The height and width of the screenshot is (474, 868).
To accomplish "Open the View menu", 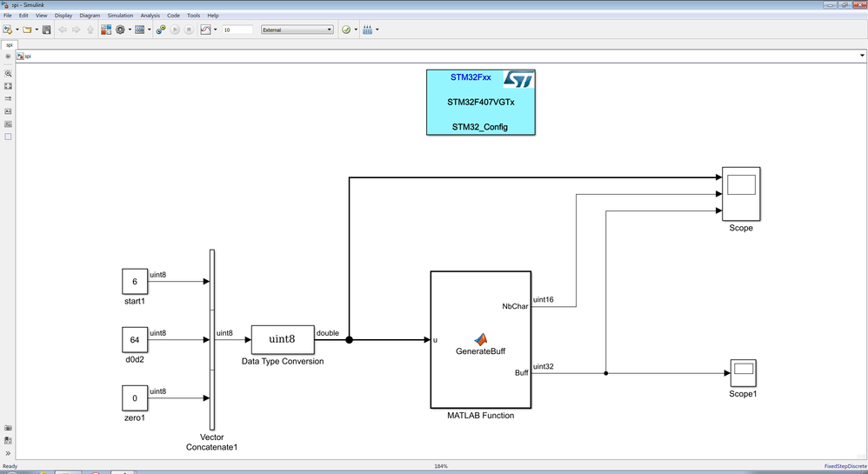I will (x=42, y=16).
